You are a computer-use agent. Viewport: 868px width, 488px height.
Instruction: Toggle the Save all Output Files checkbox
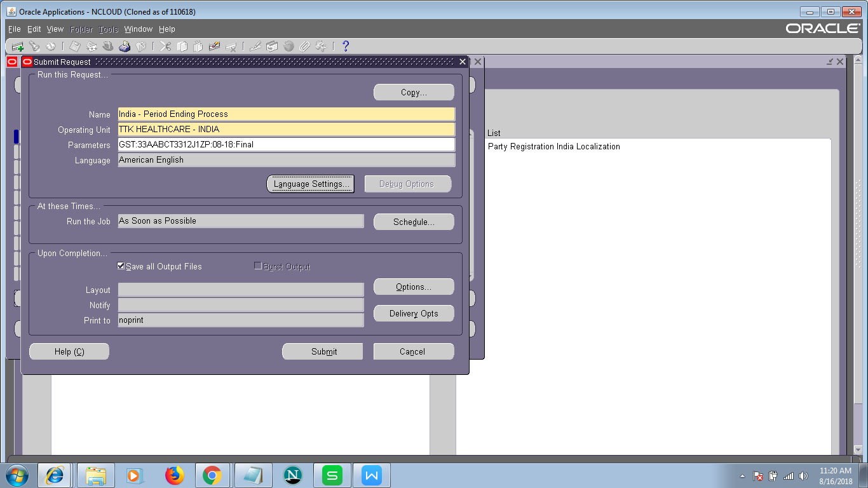click(121, 266)
